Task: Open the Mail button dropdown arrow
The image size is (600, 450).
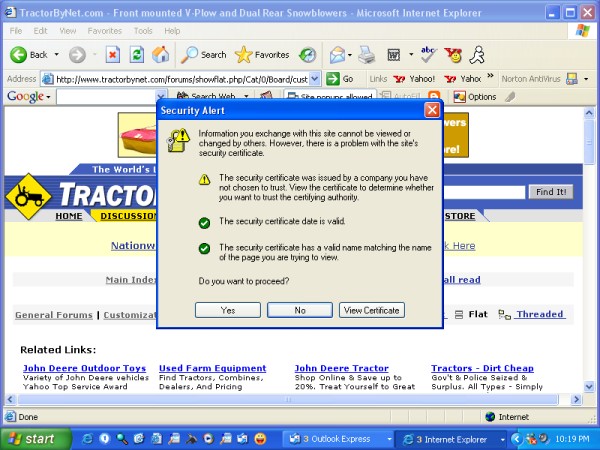Action: coord(350,55)
